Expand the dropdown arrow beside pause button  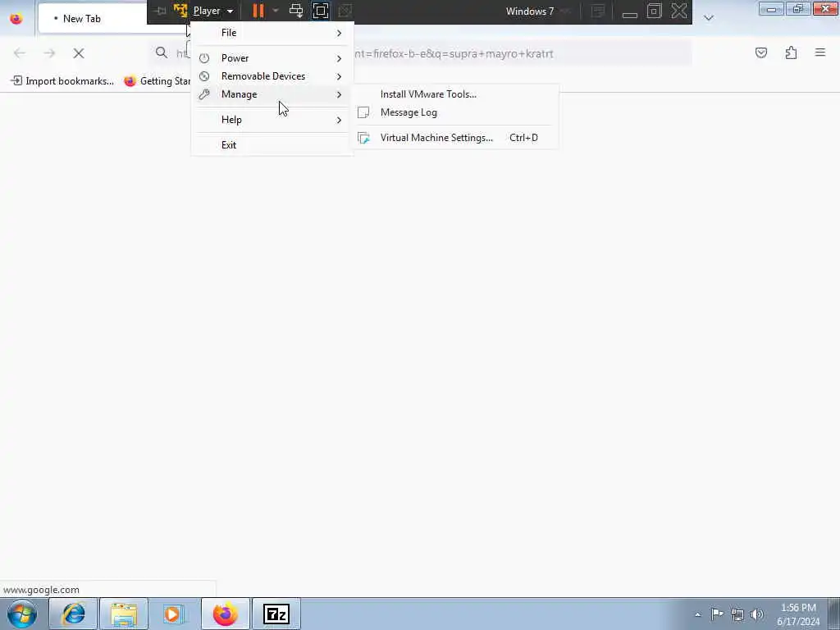coord(276,11)
